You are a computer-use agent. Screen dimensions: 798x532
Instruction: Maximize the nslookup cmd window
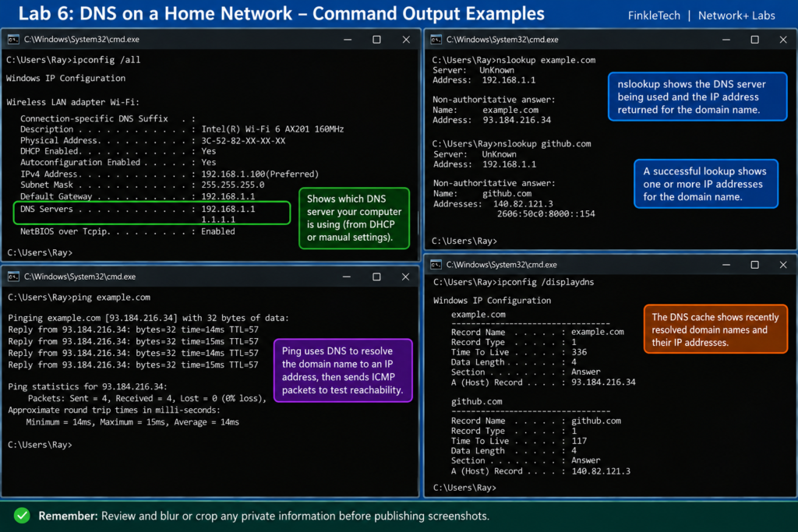click(x=754, y=39)
